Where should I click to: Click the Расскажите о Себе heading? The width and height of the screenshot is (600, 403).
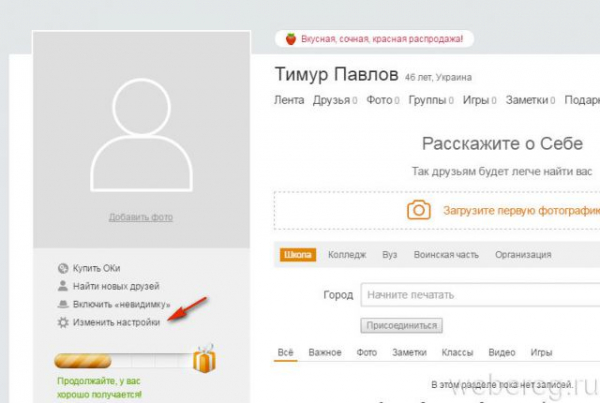tap(502, 144)
